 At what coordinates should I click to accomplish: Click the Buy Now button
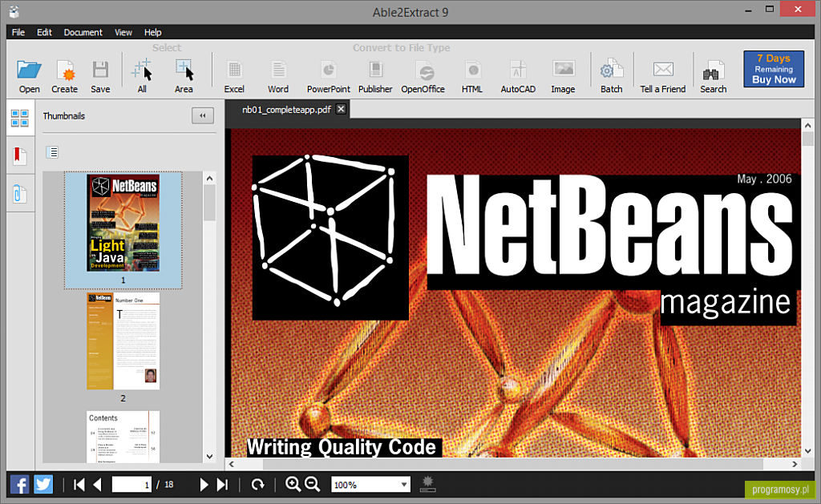[x=774, y=69]
